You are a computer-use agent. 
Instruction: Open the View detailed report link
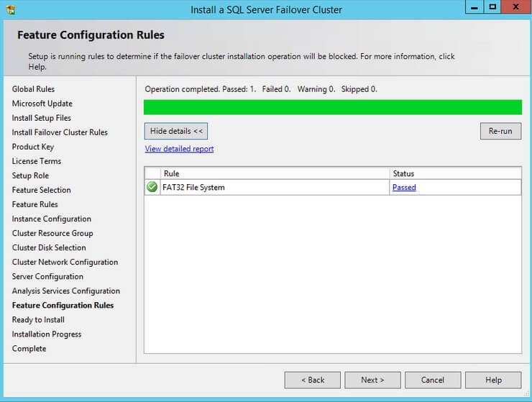179,149
